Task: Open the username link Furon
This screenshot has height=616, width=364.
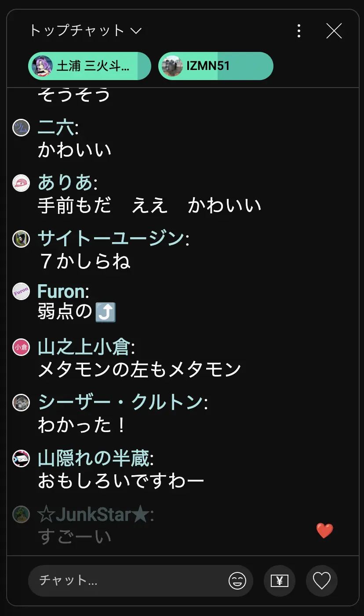Action: point(61,291)
